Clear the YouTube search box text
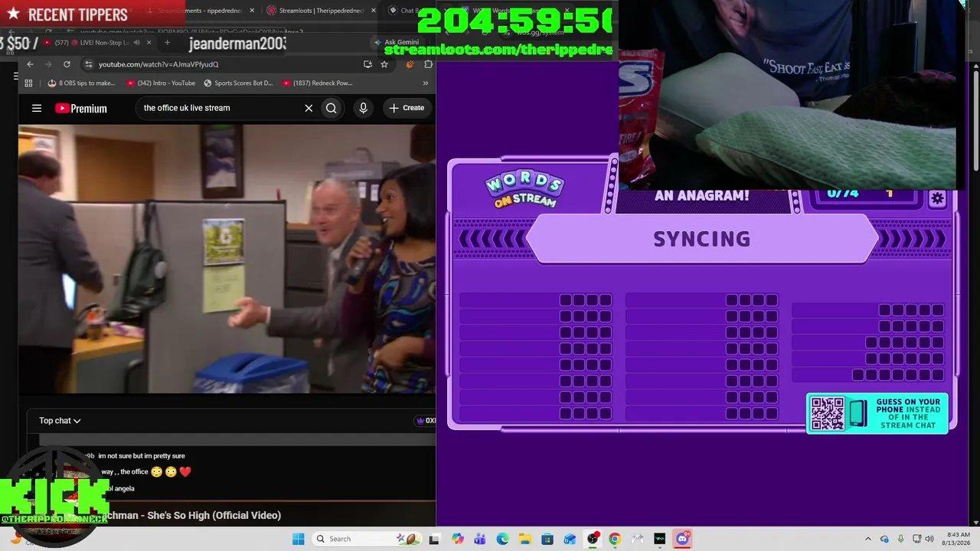The height and width of the screenshot is (551, 980). tap(309, 108)
